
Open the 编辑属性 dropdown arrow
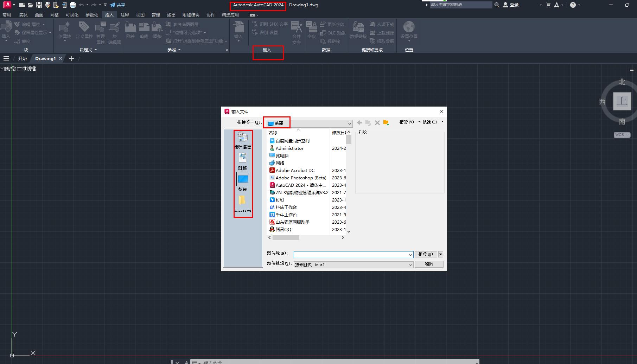[x=44, y=25]
